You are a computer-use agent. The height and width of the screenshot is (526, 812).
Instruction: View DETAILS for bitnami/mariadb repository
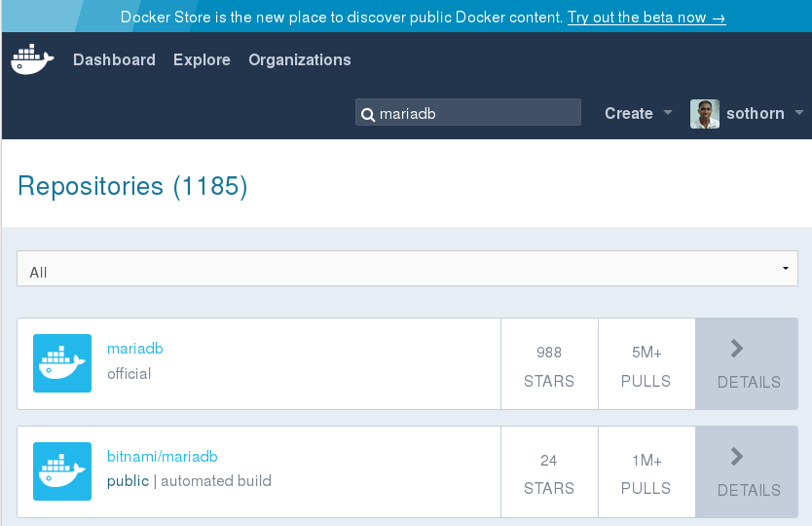tap(747, 471)
